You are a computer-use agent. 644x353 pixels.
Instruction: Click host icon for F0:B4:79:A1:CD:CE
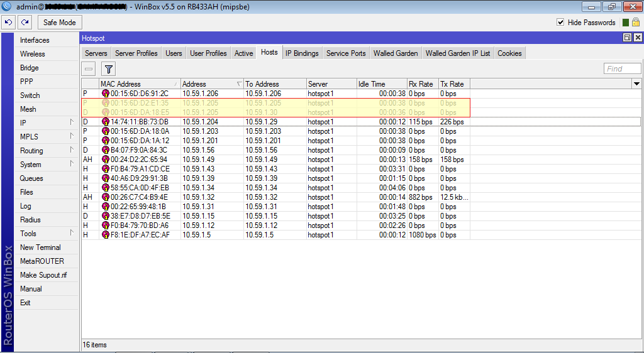(106, 169)
